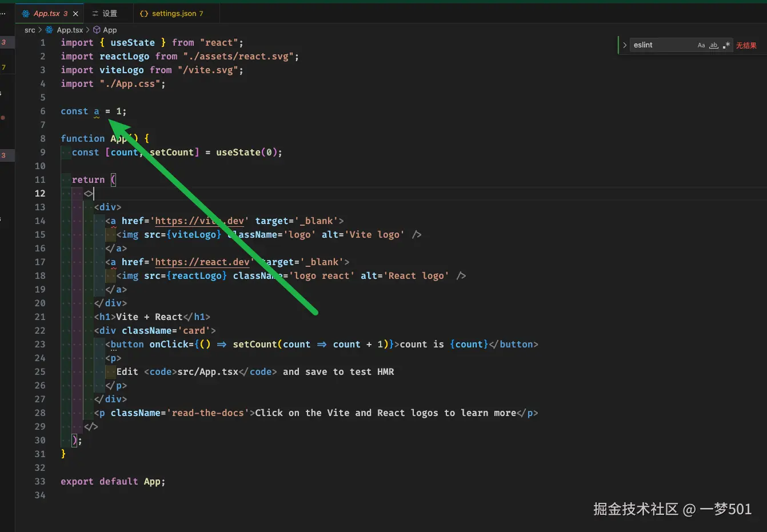Click "./App.css" string on line 4
Viewport: 767px width, 532px height.
coord(130,84)
